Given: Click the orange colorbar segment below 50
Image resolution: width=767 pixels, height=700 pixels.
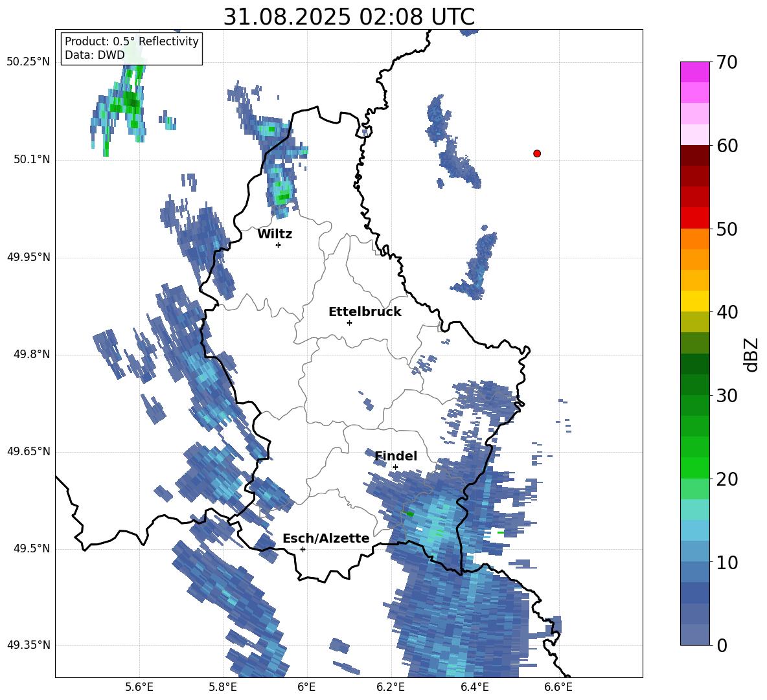Looking at the screenshot, I should pyautogui.click(x=694, y=239).
